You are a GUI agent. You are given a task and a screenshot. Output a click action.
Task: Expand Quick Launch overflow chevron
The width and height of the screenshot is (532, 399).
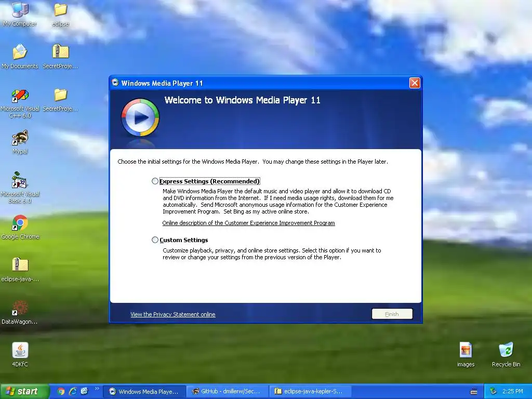pyautogui.click(x=97, y=389)
